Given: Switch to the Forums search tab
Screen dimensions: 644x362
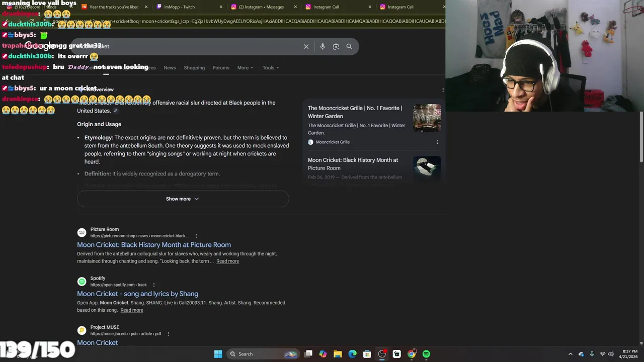Looking at the screenshot, I should coord(221,68).
